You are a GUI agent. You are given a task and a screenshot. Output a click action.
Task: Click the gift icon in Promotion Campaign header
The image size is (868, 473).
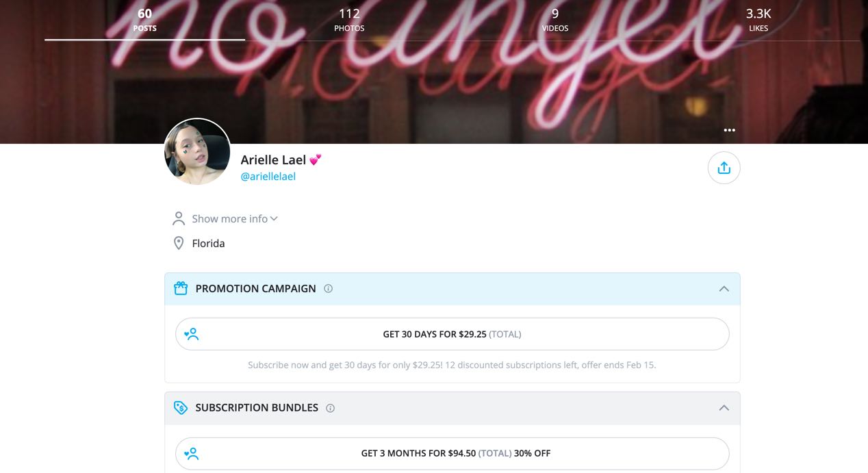click(x=181, y=288)
